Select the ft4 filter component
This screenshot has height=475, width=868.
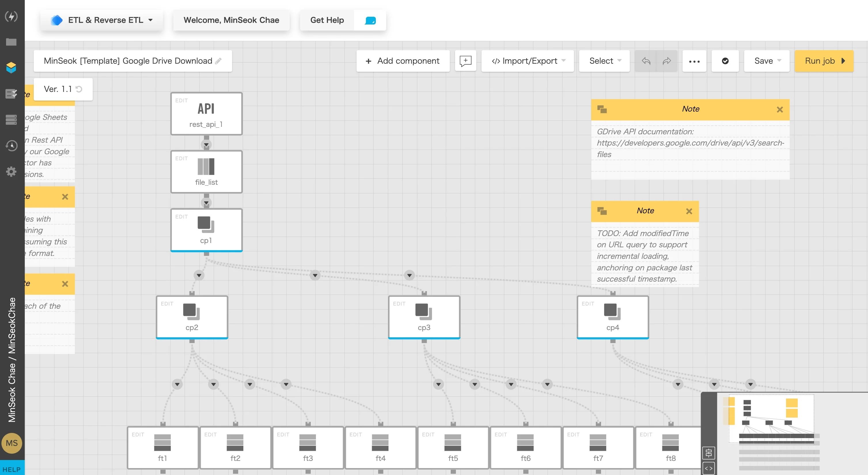(380, 448)
